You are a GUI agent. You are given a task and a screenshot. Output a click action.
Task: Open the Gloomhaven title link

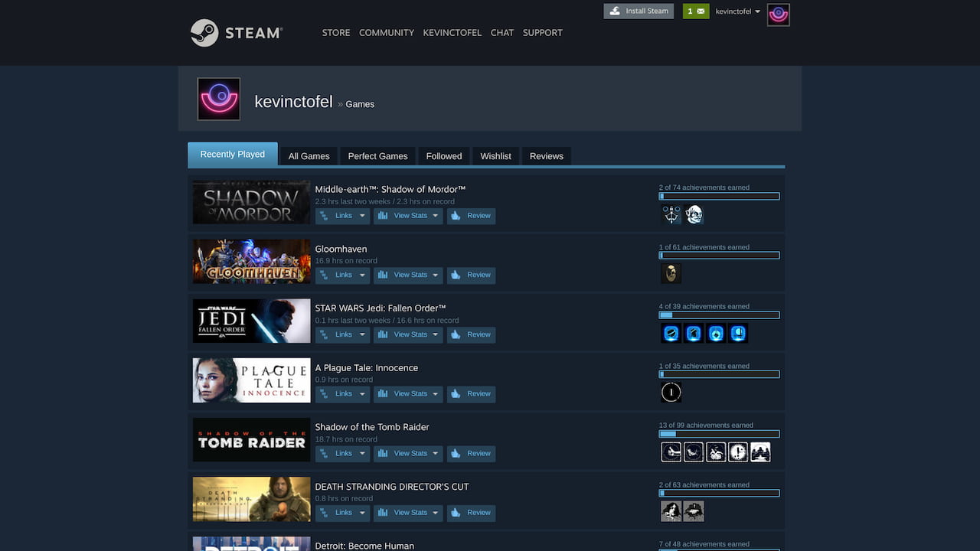point(341,249)
